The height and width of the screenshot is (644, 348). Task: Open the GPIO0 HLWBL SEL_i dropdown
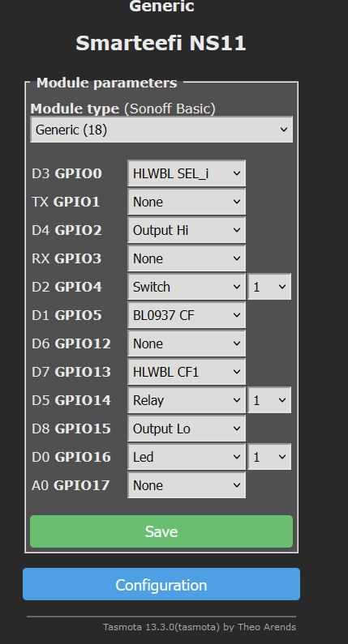click(187, 173)
